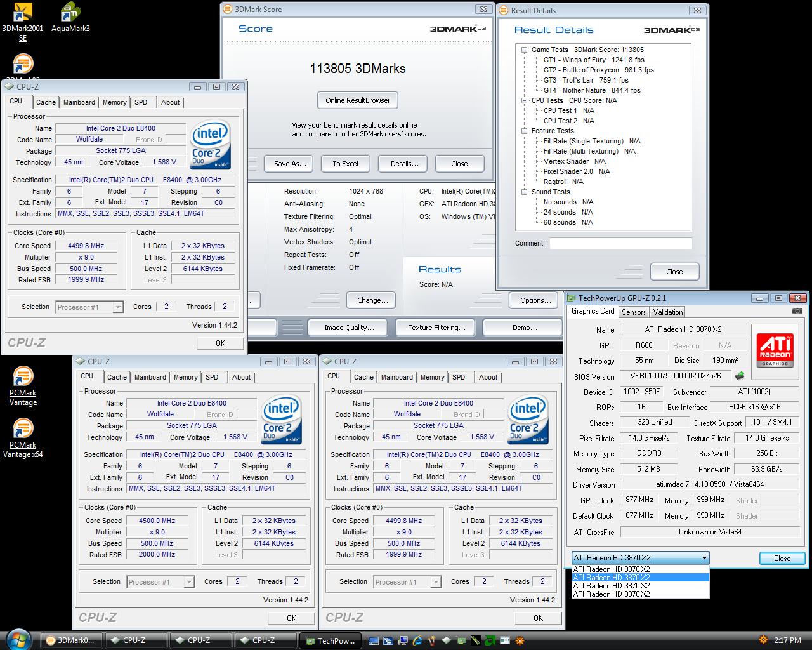
Task: Click the Switch Between Windows quick launch icon
Action: (x=388, y=640)
